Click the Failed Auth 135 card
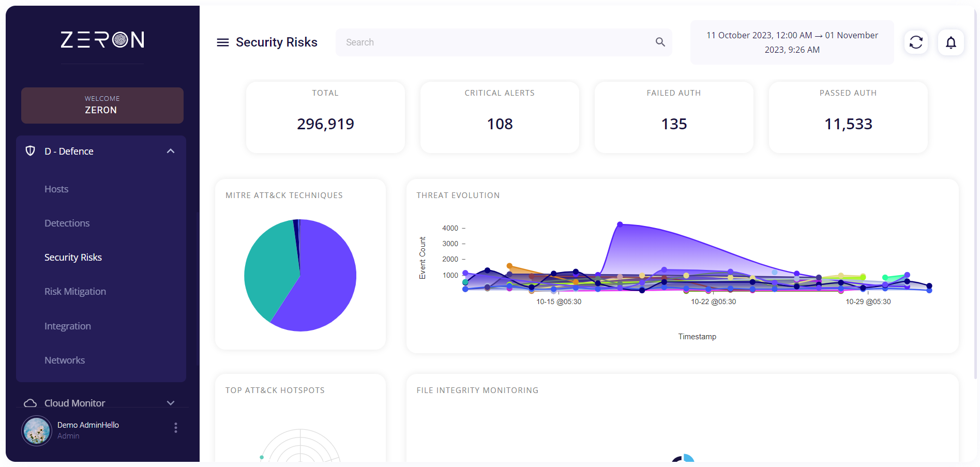980x467 pixels. [x=674, y=117]
